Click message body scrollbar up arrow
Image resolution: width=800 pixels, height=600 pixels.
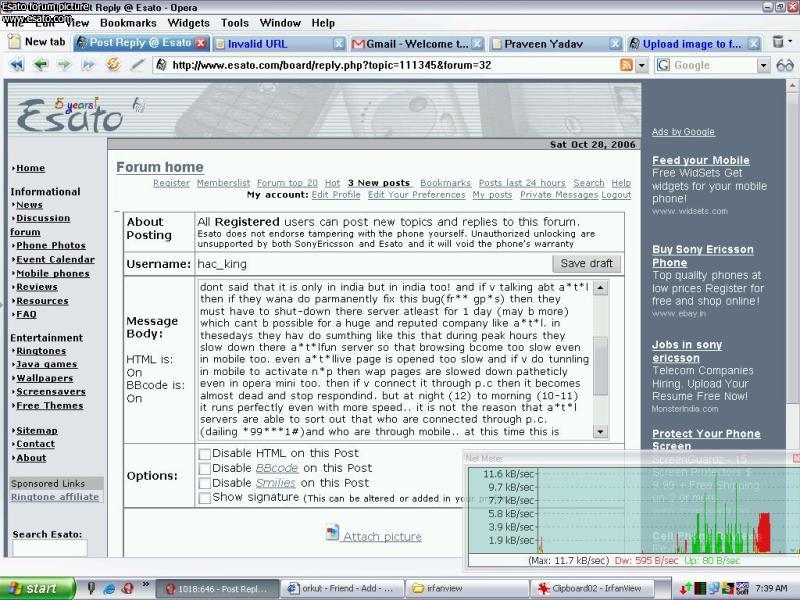[x=601, y=288]
